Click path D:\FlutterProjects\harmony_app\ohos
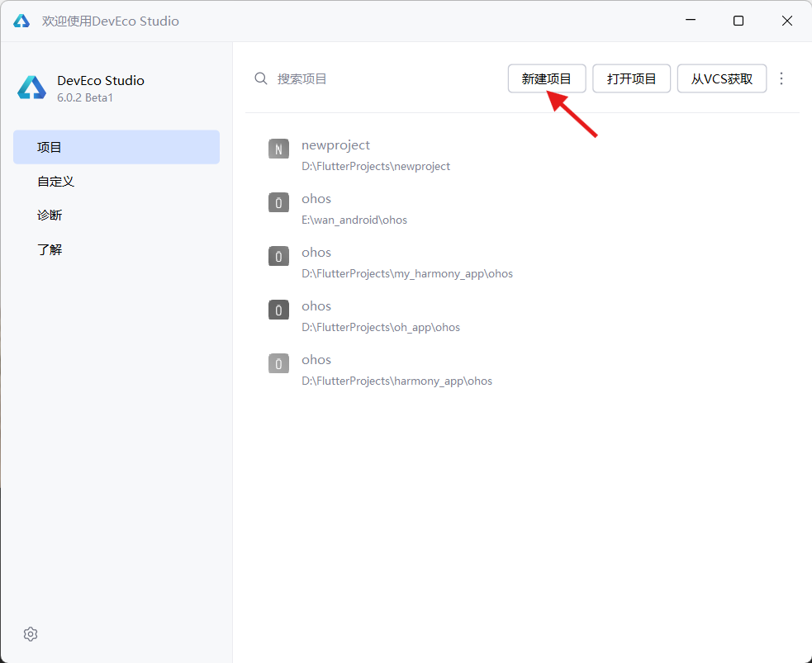Screen dimensions: 812x663 tap(397, 381)
